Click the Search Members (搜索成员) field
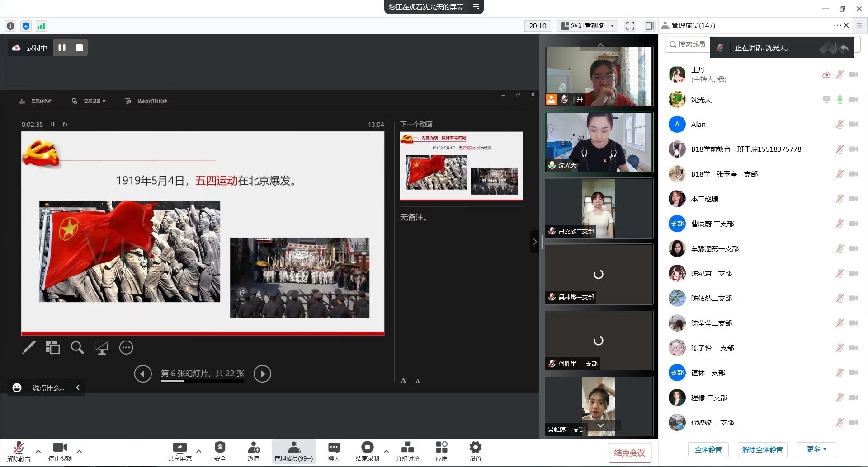 pyautogui.click(x=688, y=44)
